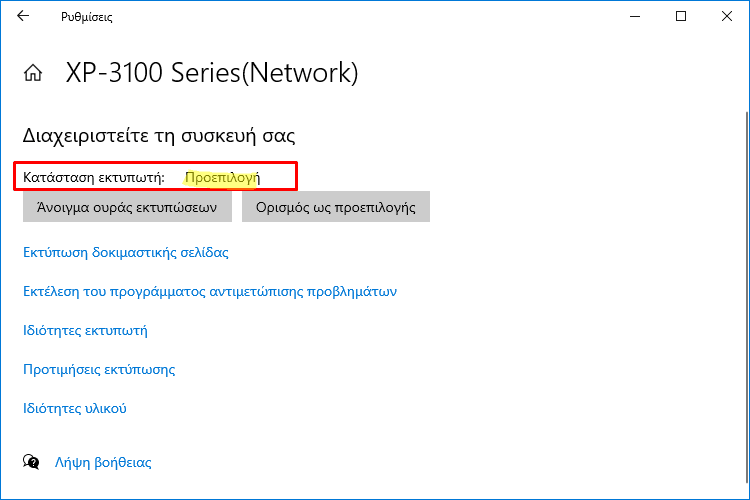Click the highlighted Προεπιλογή status text
This screenshot has width=750, height=500.
222,178
